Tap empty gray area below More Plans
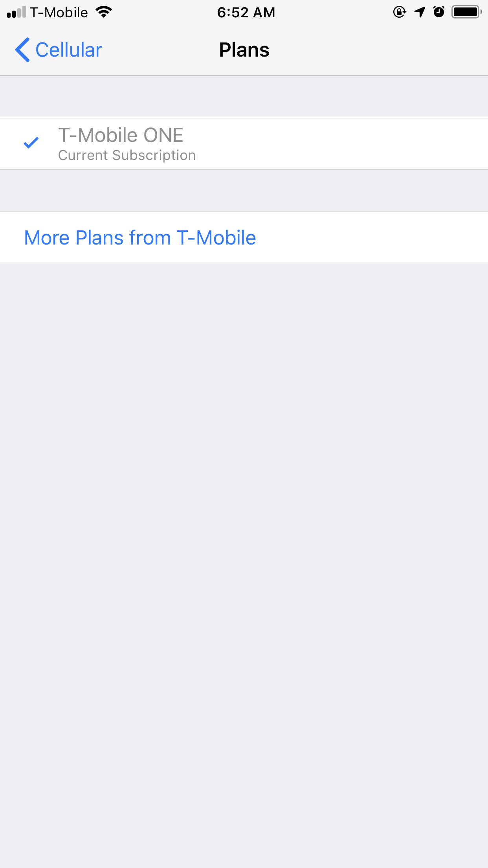 point(244,550)
